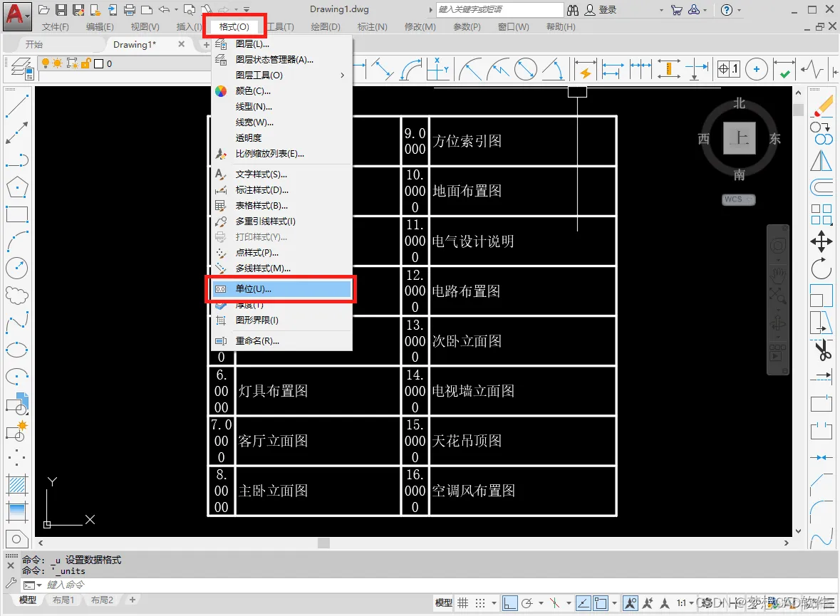This screenshot has height=616, width=840.
Task: Open the quick access toolbar customize dropdown
Action: coord(247,10)
